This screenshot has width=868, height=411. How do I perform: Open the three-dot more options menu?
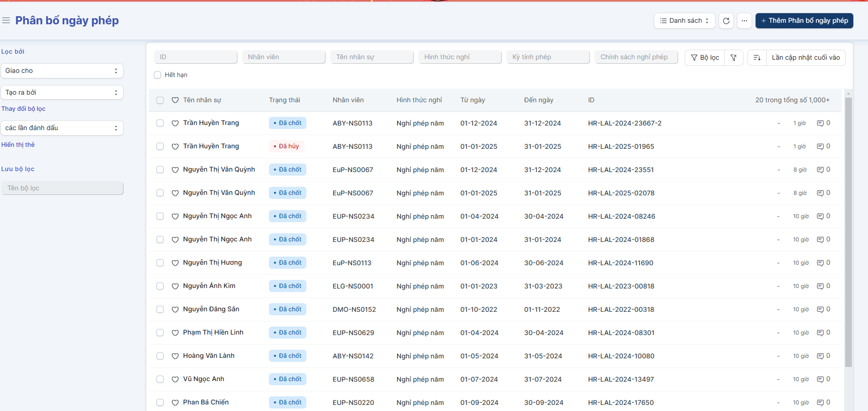click(x=744, y=21)
